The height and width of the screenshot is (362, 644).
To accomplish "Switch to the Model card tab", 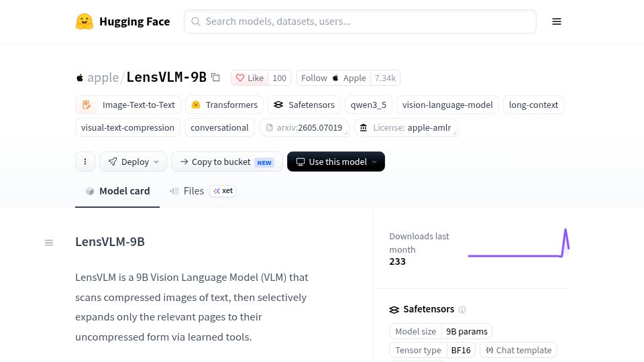I will (117, 191).
